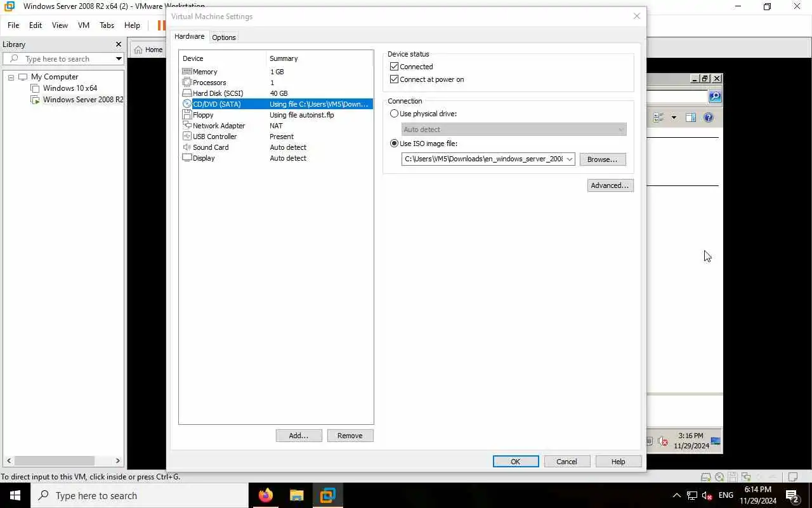Click the VMware Workstation title bar logo

[9, 6]
